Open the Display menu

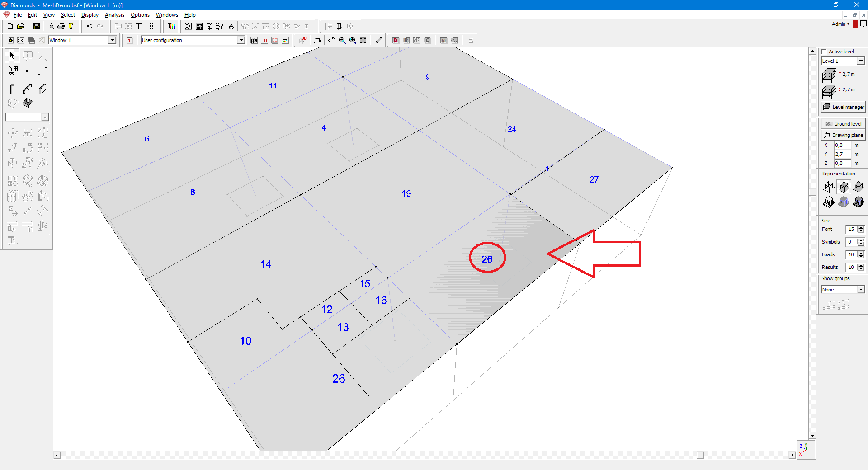pos(90,15)
